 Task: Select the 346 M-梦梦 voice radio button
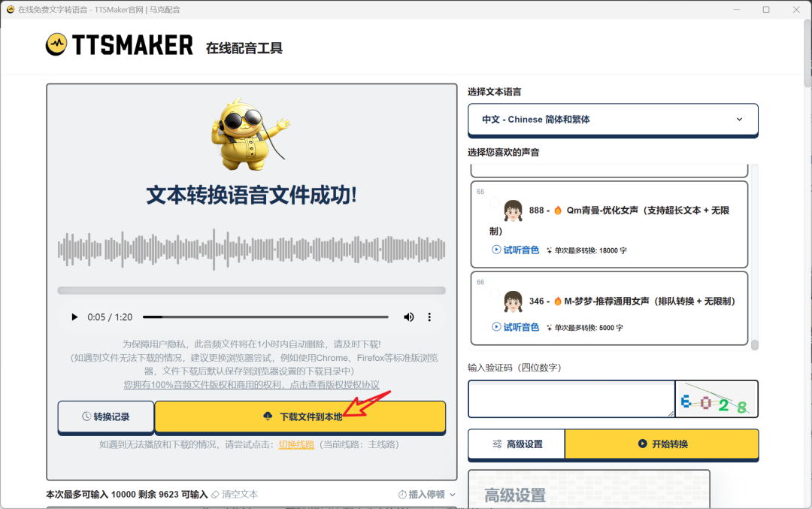click(495, 293)
